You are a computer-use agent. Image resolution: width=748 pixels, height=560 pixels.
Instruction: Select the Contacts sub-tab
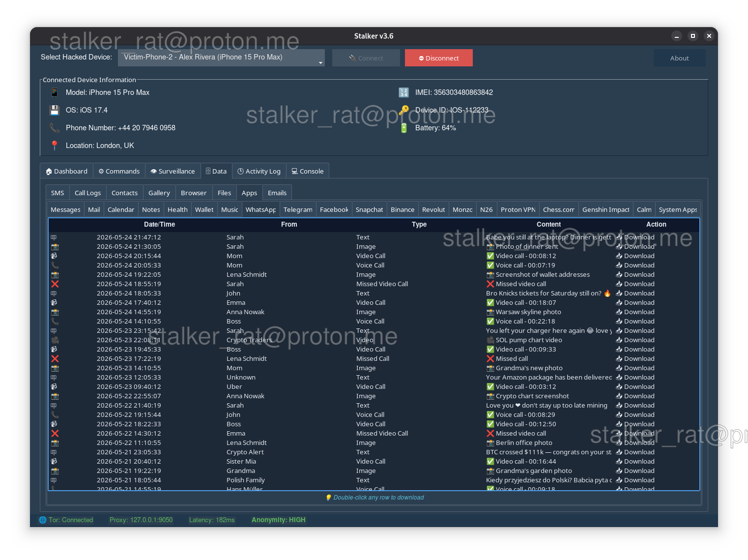tap(124, 193)
